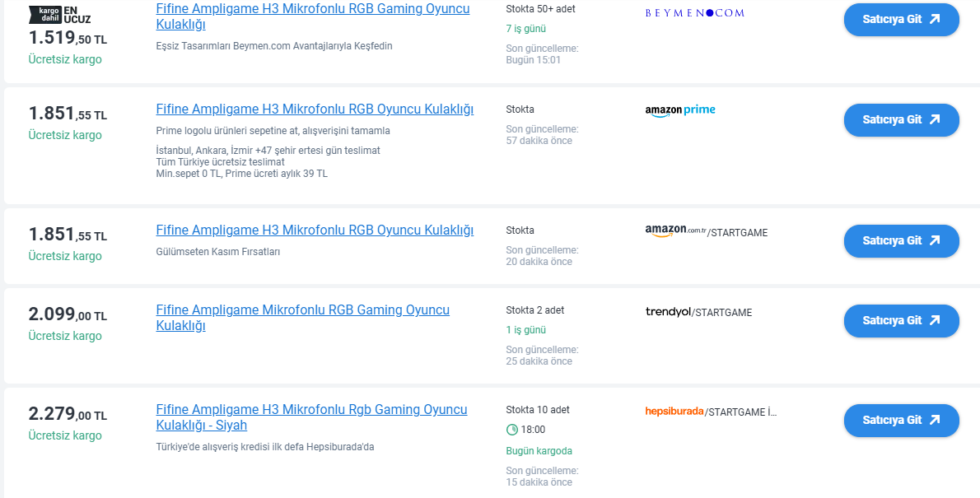Click the Beymen.com seller logo
This screenshot has height=498, width=980.
[x=694, y=12]
